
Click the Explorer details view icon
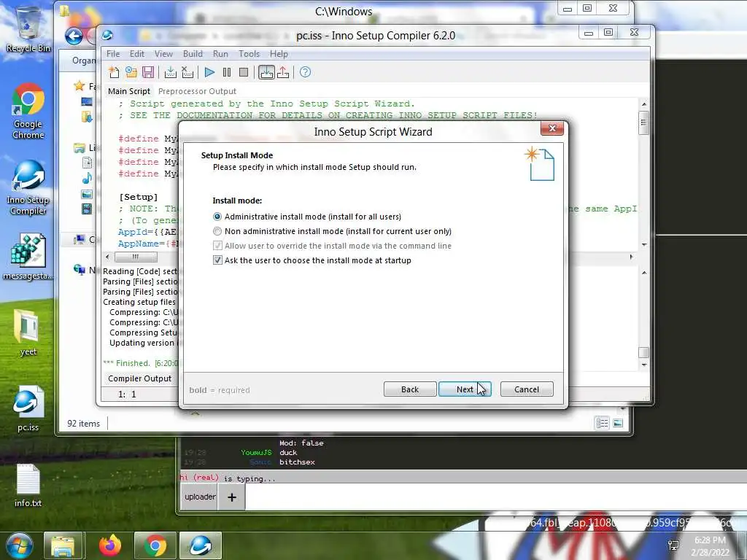click(x=602, y=423)
